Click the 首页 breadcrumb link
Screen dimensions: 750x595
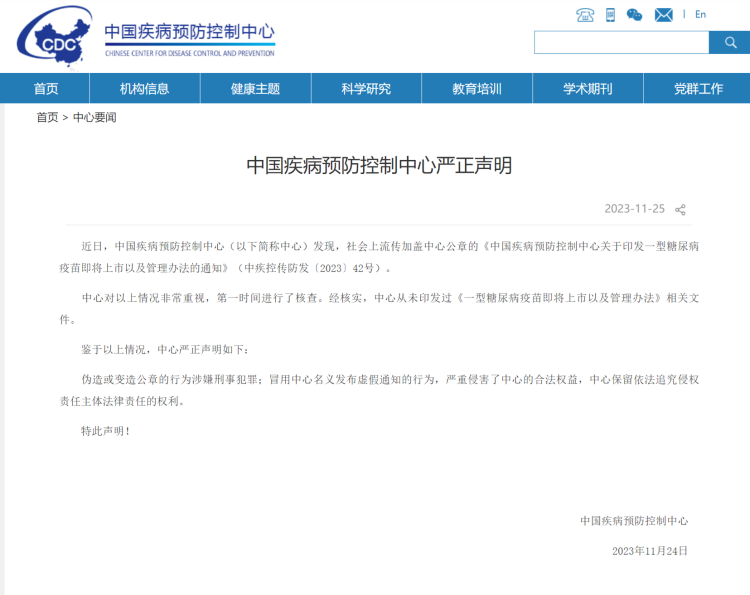point(47,117)
